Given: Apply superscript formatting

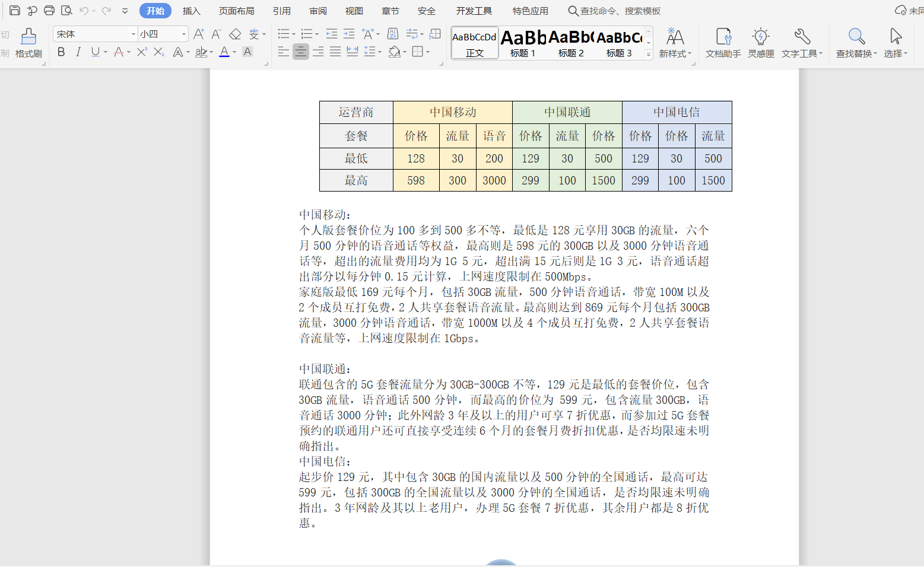Looking at the screenshot, I should tap(142, 52).
